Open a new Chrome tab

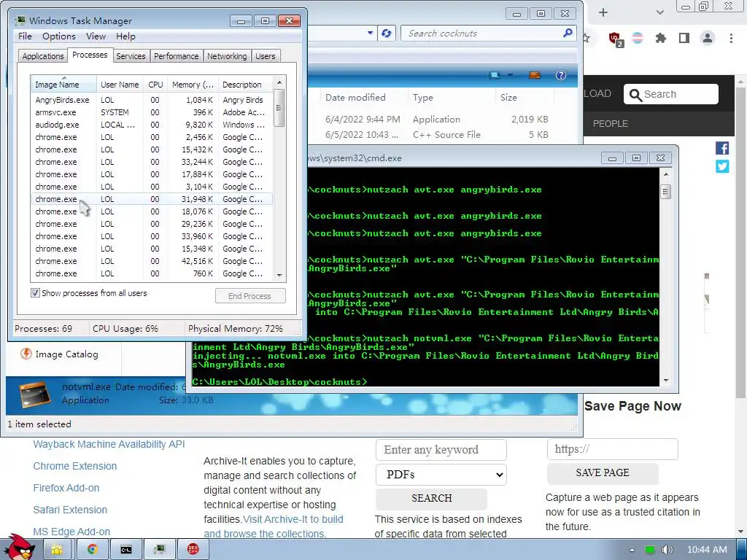[603, 12]
